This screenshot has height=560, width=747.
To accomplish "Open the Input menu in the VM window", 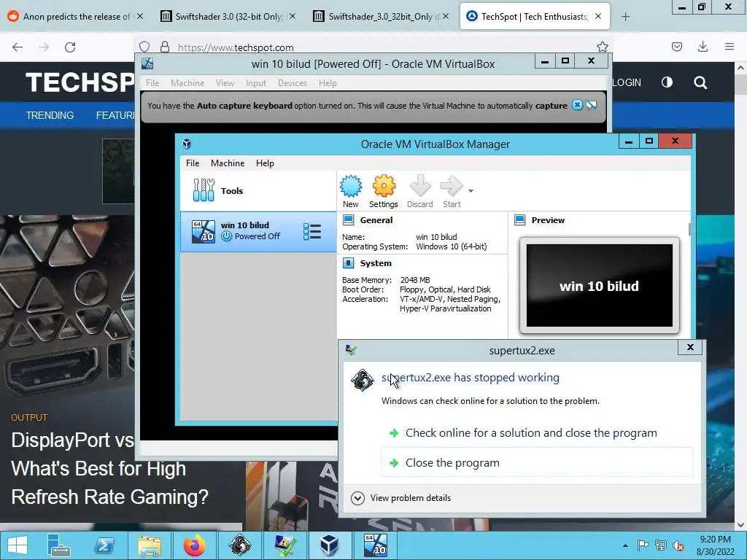I will (x=256, y=83).
